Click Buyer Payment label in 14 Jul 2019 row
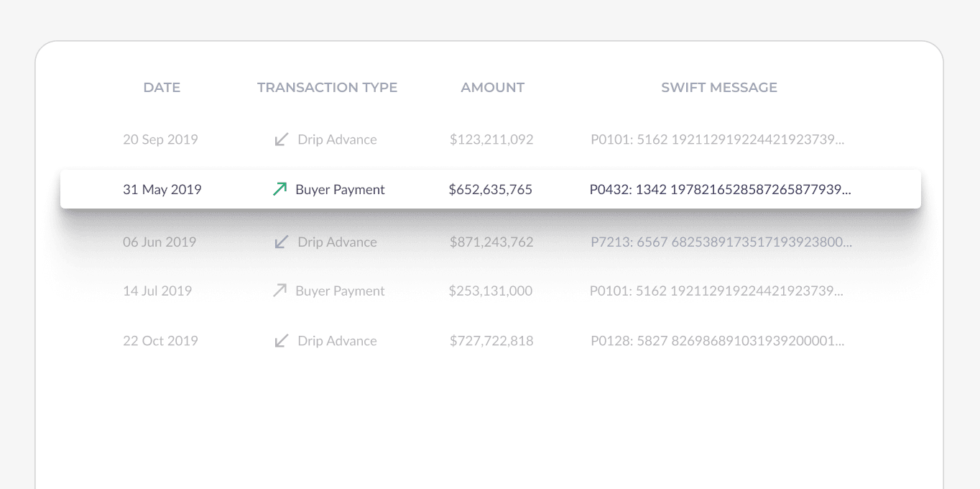This screenshot has width=980, height=489. click(340, 291)
